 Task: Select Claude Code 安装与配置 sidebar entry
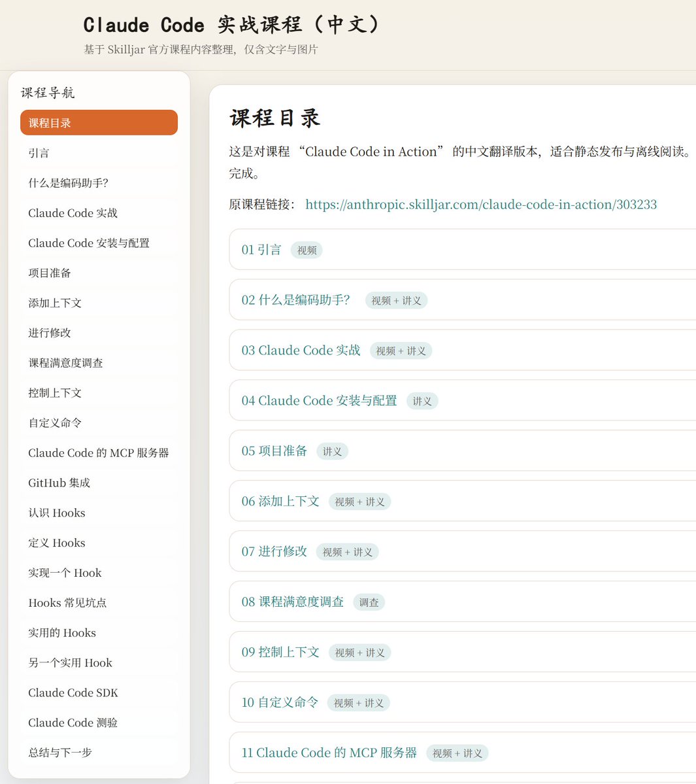99,243
